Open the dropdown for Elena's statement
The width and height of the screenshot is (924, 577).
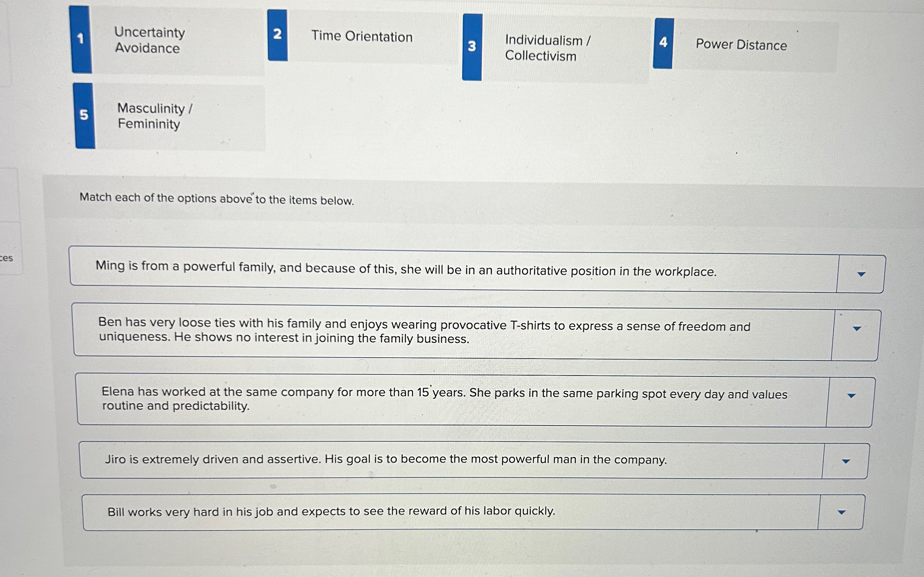pos(852,396)
